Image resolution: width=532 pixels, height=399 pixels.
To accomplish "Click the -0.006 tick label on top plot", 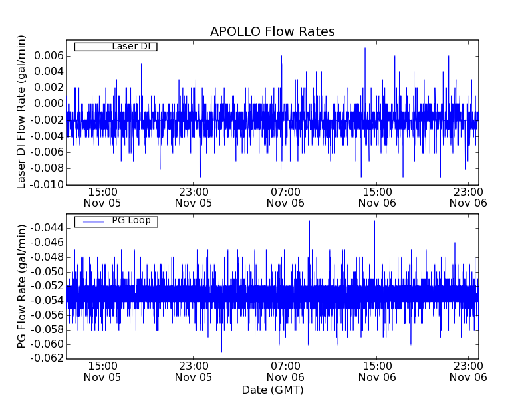I will point(47,152).
